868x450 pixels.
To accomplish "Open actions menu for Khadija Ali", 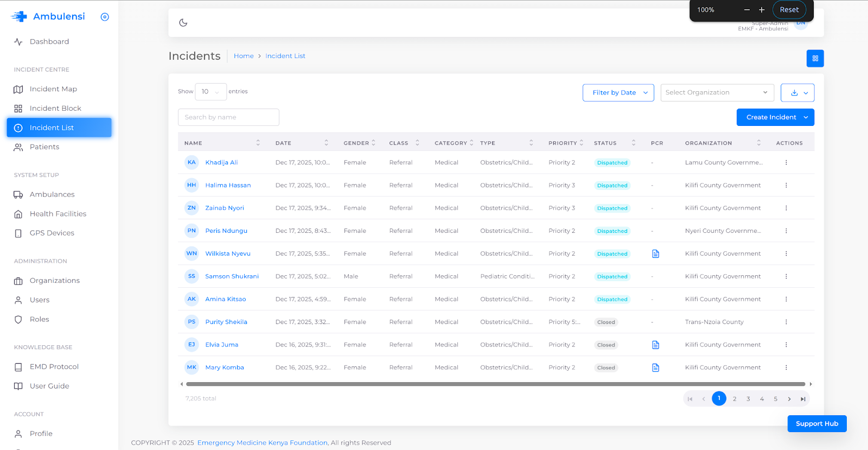I will [x=786, y=163].
